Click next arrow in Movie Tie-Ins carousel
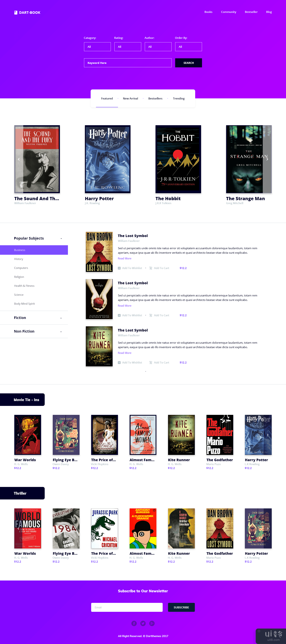286x644 pixels. (x=268, y=435)
